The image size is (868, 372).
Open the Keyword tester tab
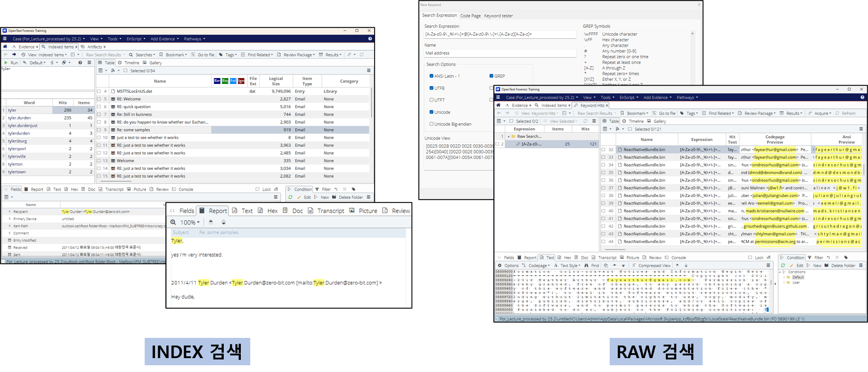(498, 16)
